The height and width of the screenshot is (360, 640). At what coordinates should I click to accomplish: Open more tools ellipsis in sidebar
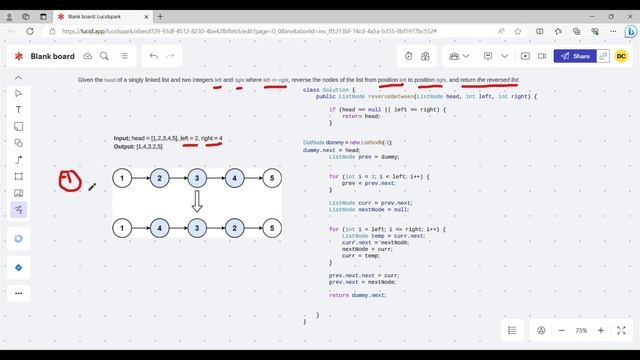[x=18, y=293]
